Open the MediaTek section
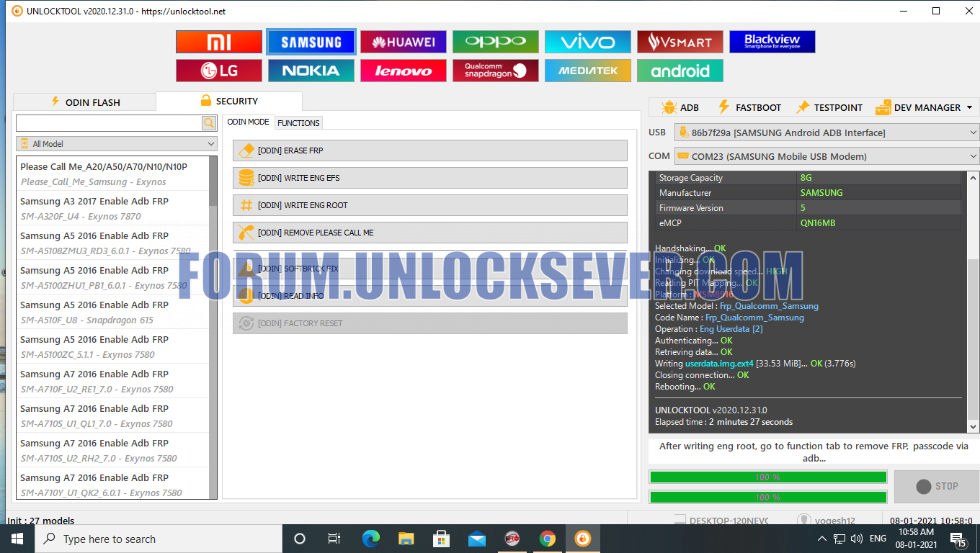The height and width of the screenshot is (553, 980). click(588, 71)
